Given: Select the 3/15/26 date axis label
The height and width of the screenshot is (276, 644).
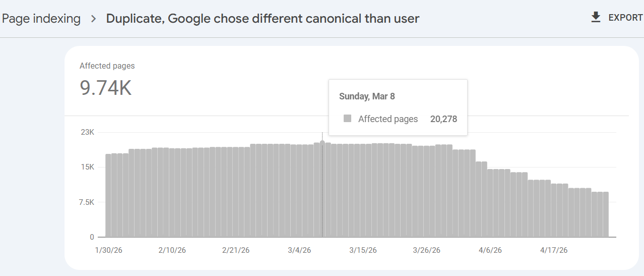Looking at the screenshot, I should 363,250.
